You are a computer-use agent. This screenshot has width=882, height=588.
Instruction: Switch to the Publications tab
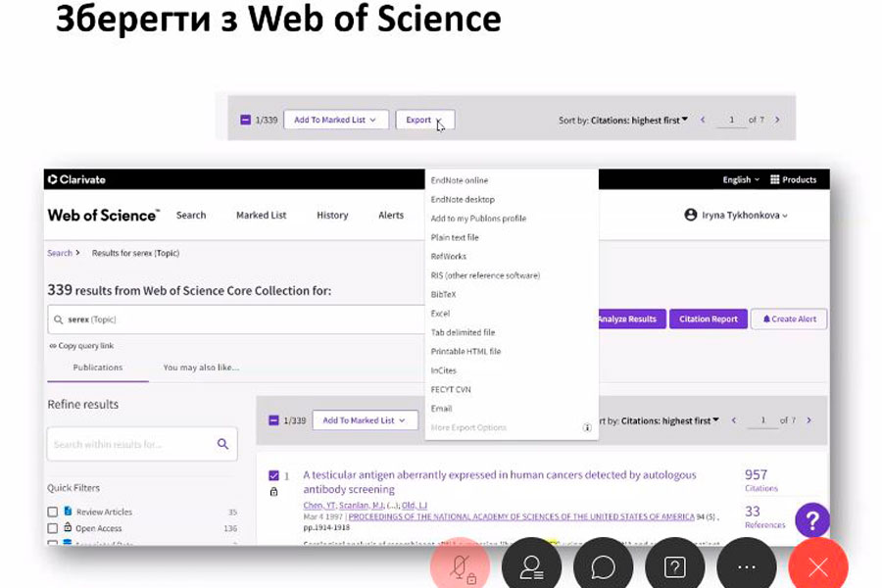click(x=98, y=367)
